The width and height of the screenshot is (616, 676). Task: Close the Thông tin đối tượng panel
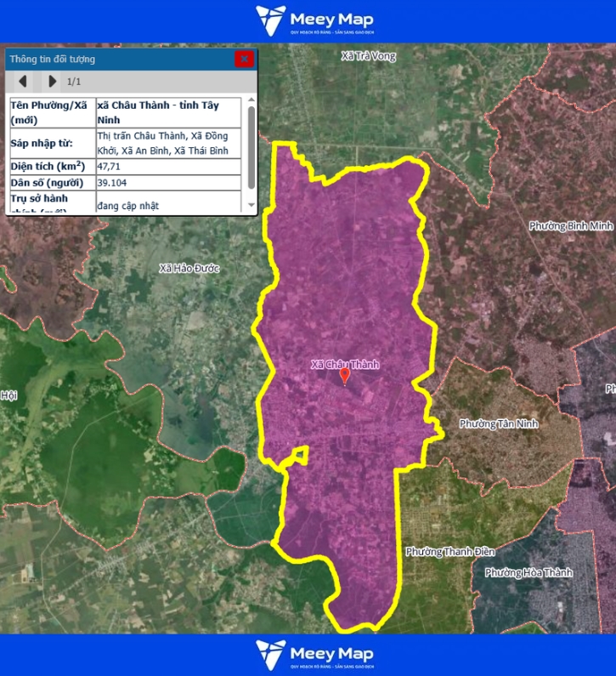pos(244,59)
